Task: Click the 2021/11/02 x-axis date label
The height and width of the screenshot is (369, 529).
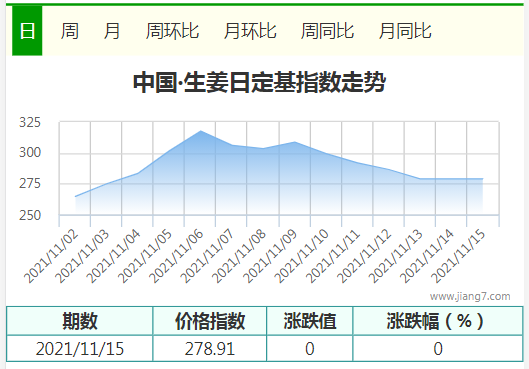Action: point(51,256)
